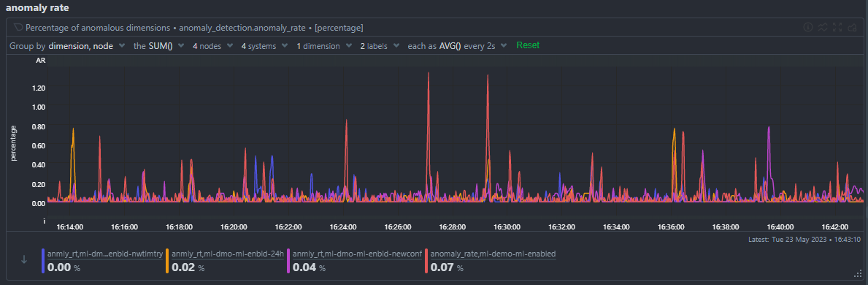This screenshot has height=285, width=868.
Task: Toggle anmly_rt,ml-dmo-ml-enbld-newconf legend series
Action: (x=357, y=254)
